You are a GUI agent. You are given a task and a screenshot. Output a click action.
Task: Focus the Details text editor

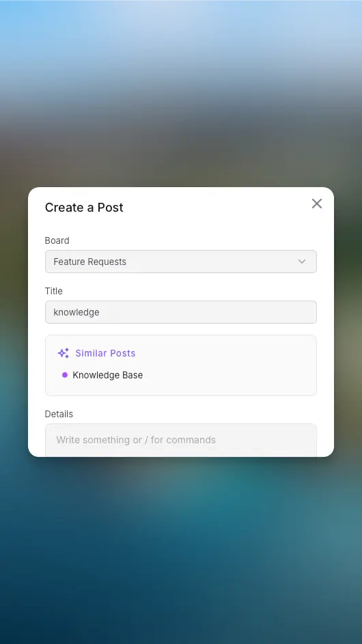point(181,440)
